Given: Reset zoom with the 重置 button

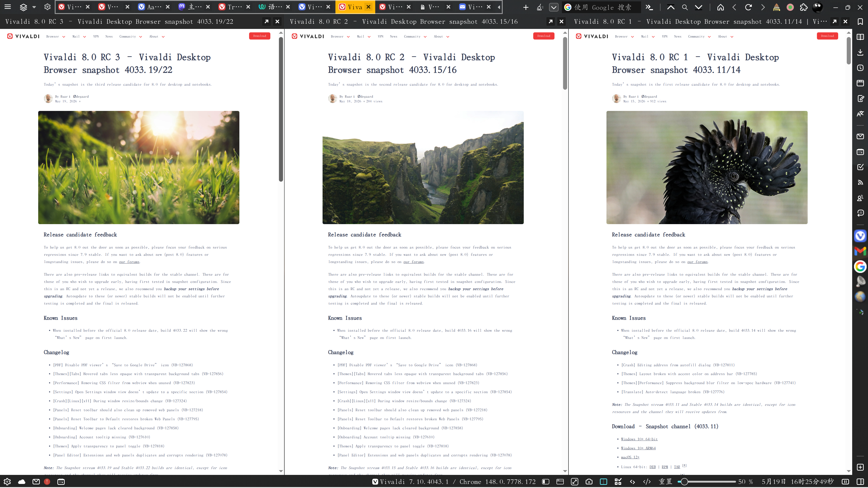Looking at the screenshot, I should point(665,482).
